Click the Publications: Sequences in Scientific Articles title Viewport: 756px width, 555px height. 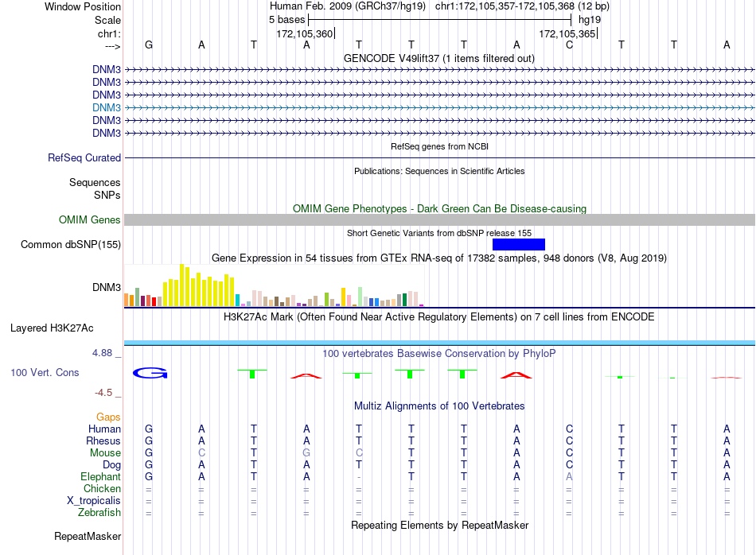click(x=439, y=171)
